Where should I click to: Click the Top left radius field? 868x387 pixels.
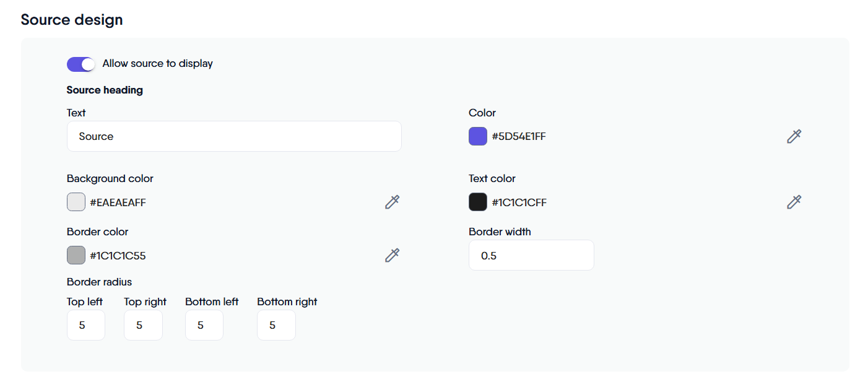(86, 325)
